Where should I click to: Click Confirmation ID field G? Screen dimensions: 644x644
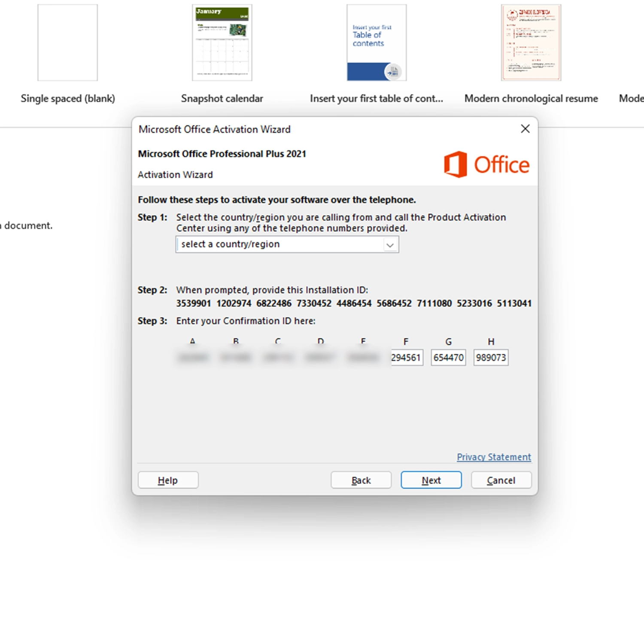click(448, 357)
